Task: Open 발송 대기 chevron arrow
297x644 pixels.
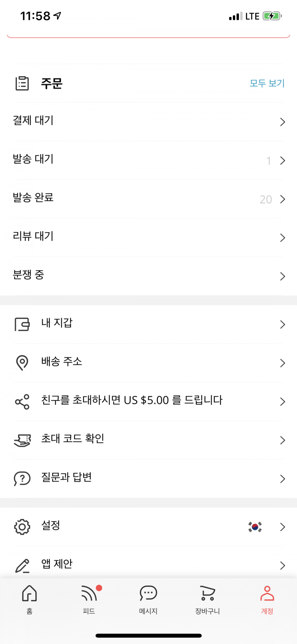Action: 282,160
